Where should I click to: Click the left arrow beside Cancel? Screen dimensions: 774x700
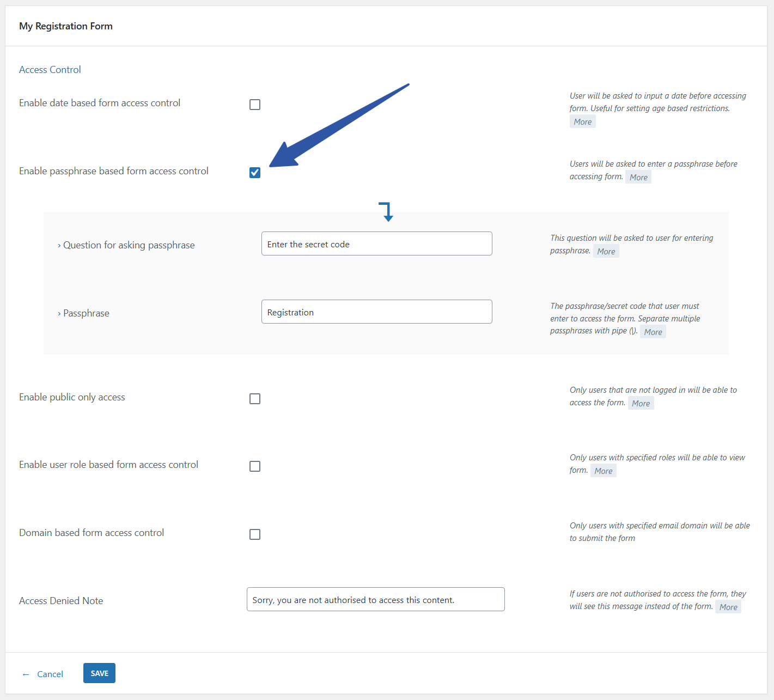point(26,674)
